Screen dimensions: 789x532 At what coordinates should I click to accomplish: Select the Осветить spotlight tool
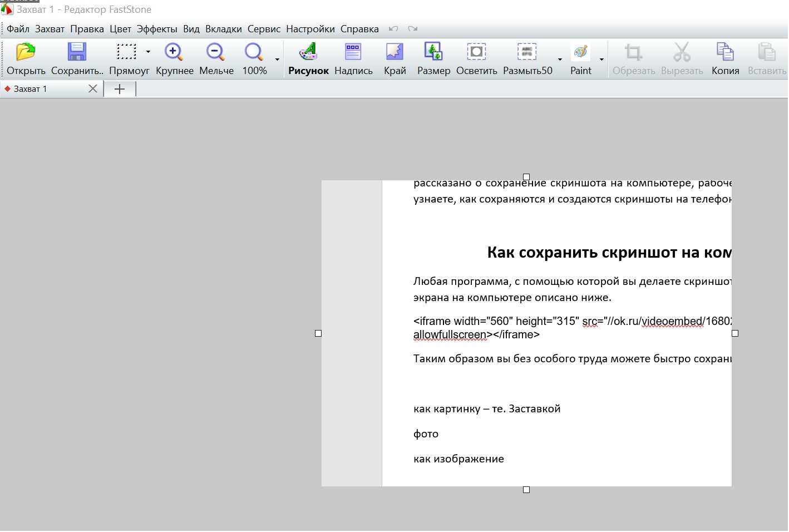[x=476, y=52]
